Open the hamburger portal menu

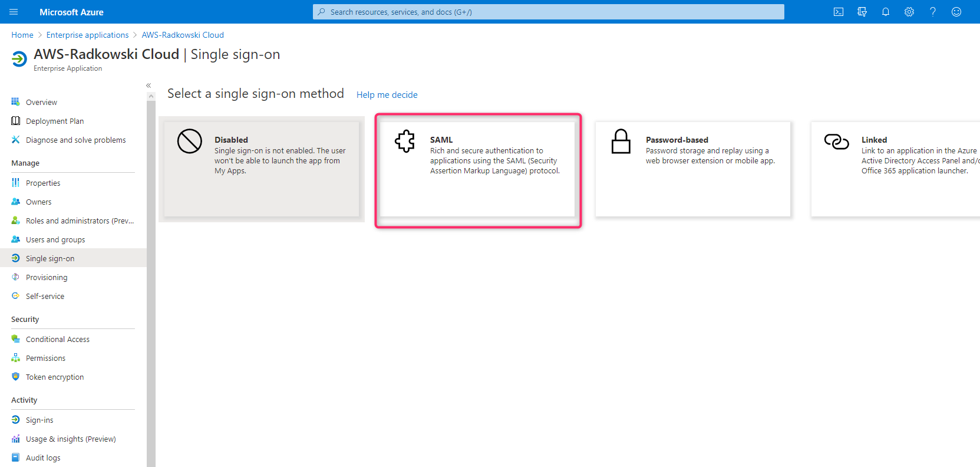tap(14, 12)
